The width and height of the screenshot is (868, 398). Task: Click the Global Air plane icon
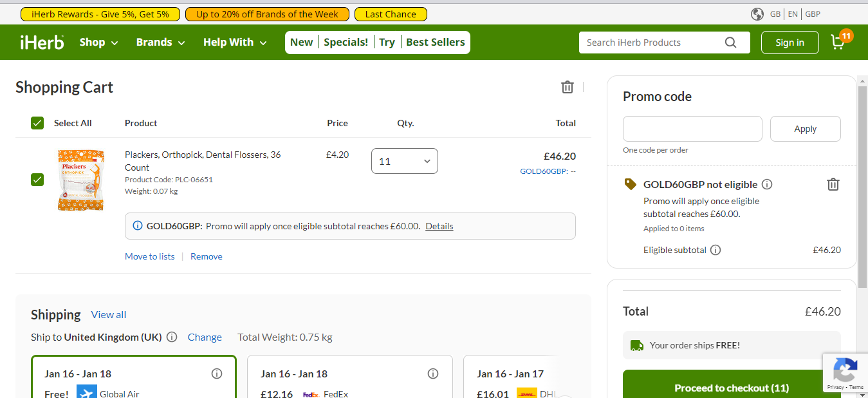point(86,393)
